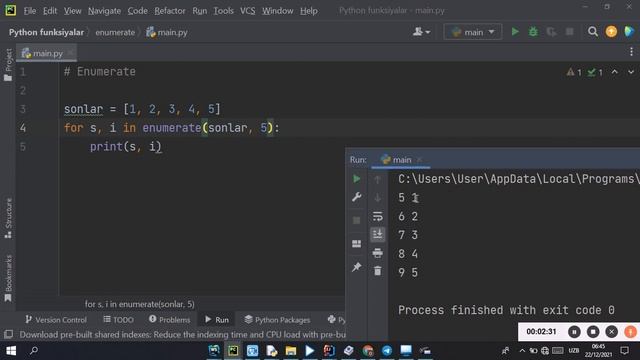Open the Bookmarks tool window
Viewport: 640px width, 360px height.
[x=8, y=278]
